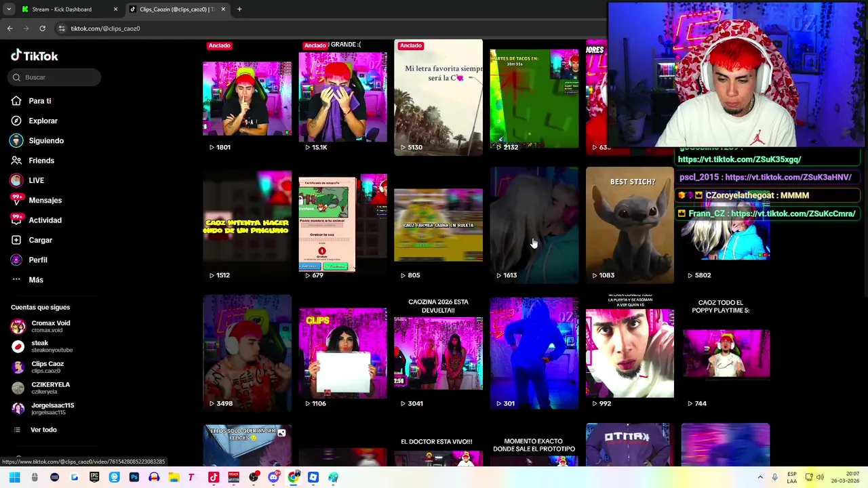Click the Buscar search field
This screenshot has height=488, width=868.
pos(56,77)
